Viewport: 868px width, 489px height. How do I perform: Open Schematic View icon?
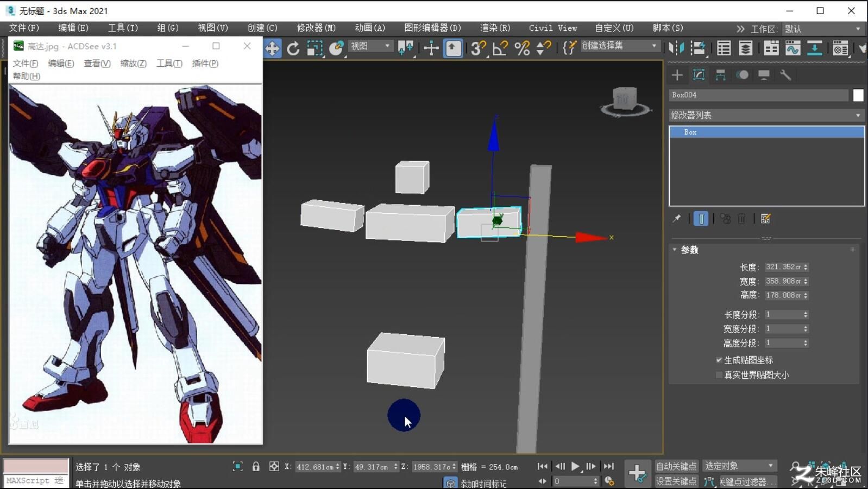[814, 48]
